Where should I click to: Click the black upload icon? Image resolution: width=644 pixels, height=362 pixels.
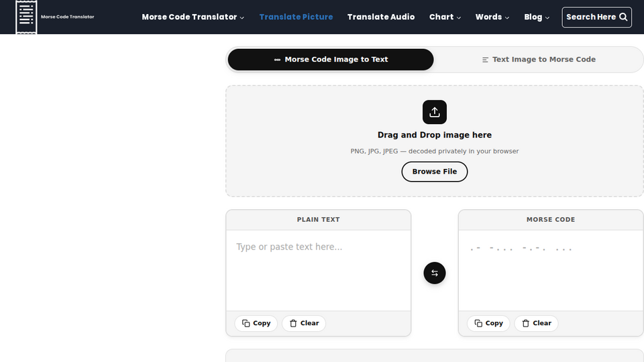(x=435, y=112)
